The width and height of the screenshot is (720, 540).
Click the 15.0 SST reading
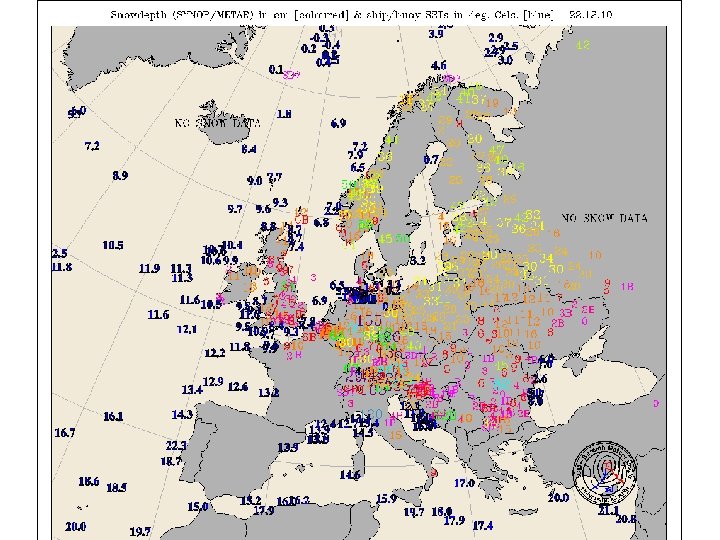[x=198, y=507]
